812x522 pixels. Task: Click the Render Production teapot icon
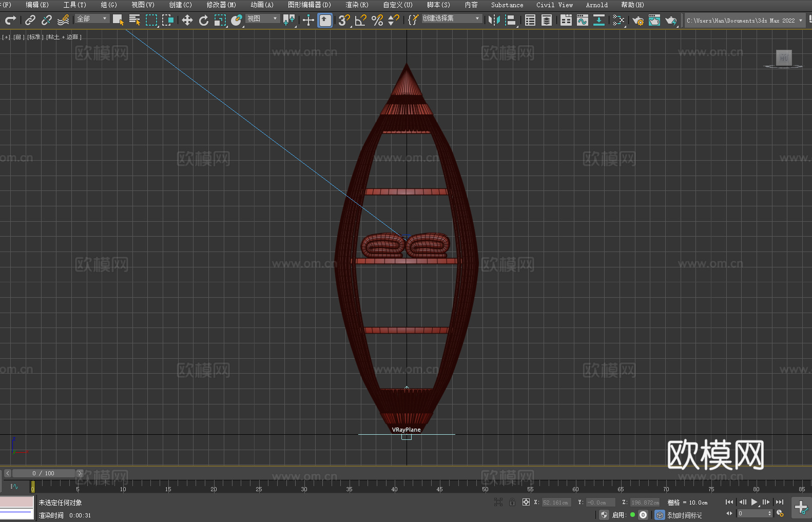(x=671, y=20)
